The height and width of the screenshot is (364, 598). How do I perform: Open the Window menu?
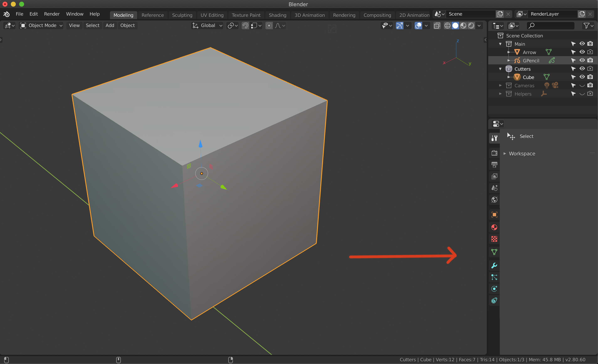[x=75, y=14]
